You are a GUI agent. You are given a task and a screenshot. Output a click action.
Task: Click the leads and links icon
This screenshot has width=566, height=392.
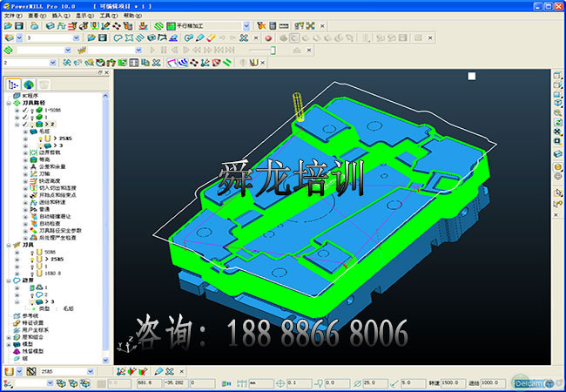[x=94, y=26]
